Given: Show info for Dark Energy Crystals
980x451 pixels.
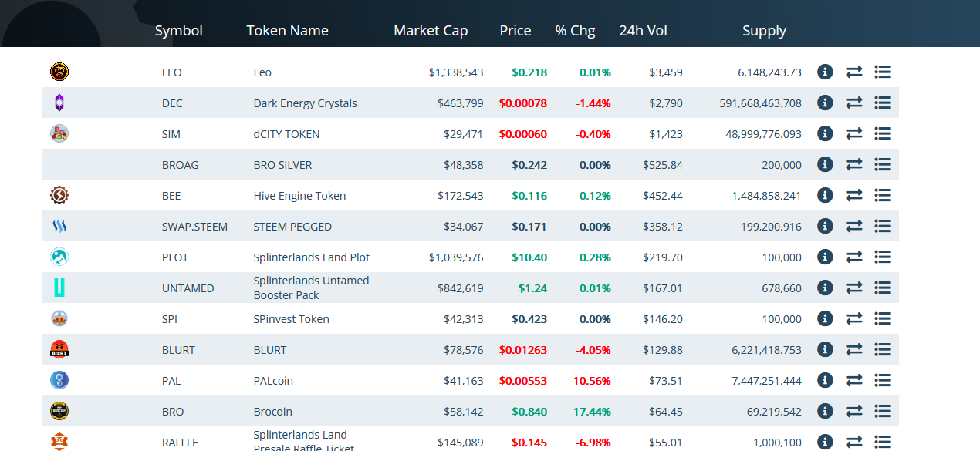Looking at the screenshot, I should pos(825,103).
